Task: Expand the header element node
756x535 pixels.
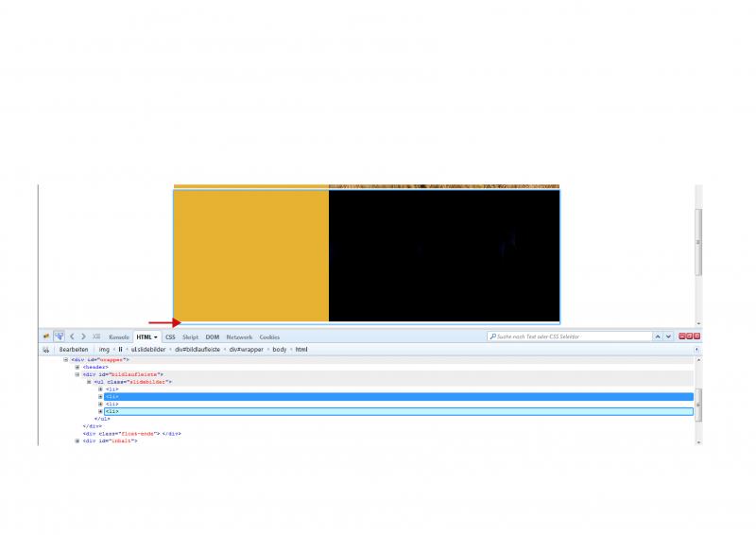Action: pyautogui.click(x=77, y=368)
